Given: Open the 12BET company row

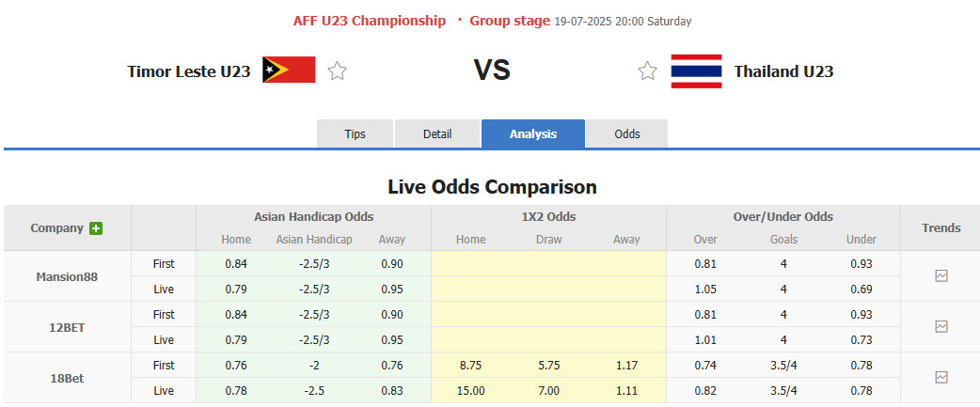Looking at the screenshot, I should (67, 326).
